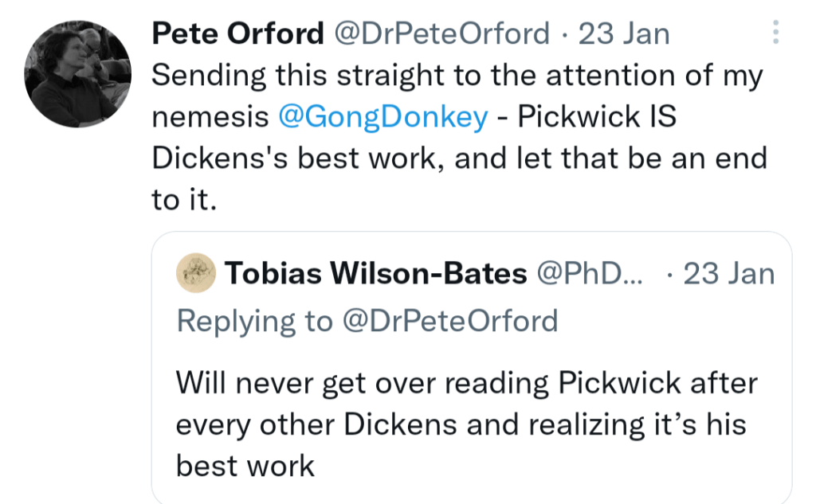Open the tweet's three-dot more menu
The height and width of the screenshot is (504, 816).
(776, 33)
